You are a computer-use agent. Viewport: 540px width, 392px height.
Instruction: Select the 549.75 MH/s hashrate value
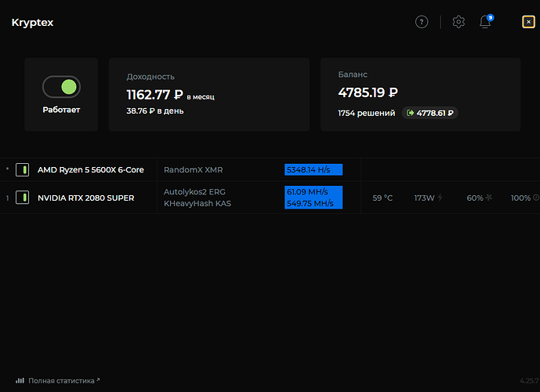(x=310, y=204)
